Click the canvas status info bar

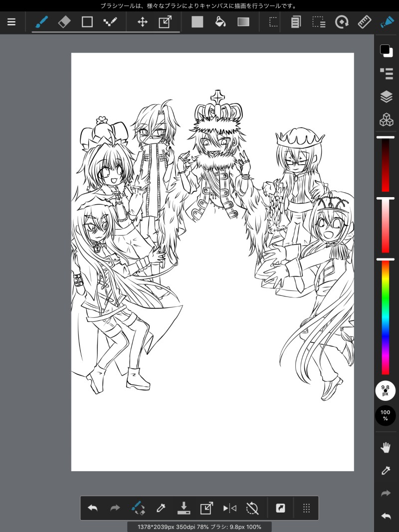pyautogui.click(x=199, y=527)
